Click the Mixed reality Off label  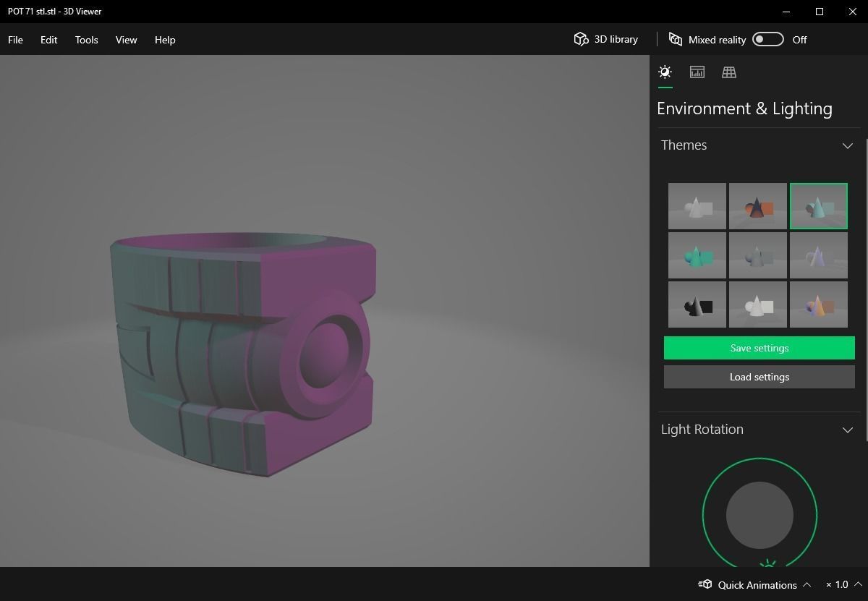click(799, 40)
